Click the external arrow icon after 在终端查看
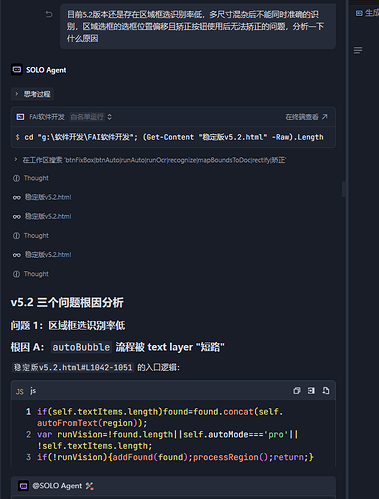379x499 pixels. (325, 117)
